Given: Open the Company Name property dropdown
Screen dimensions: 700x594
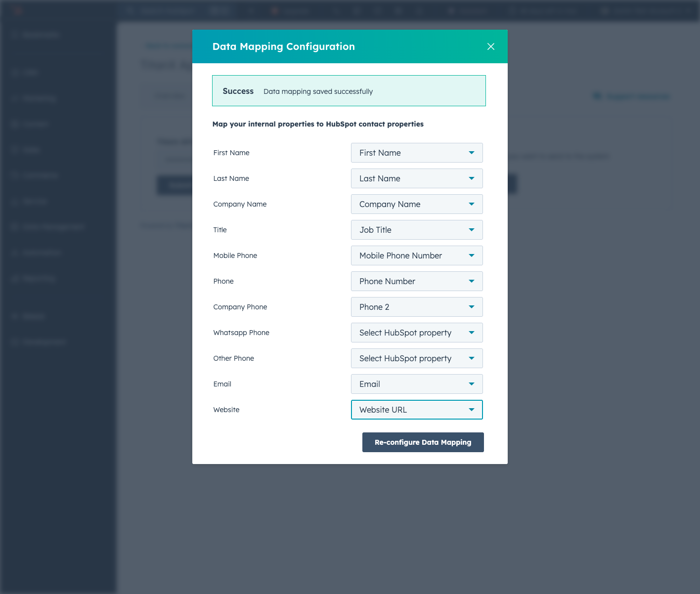Looking at the screenshot, I should click(x=417, y=204).
